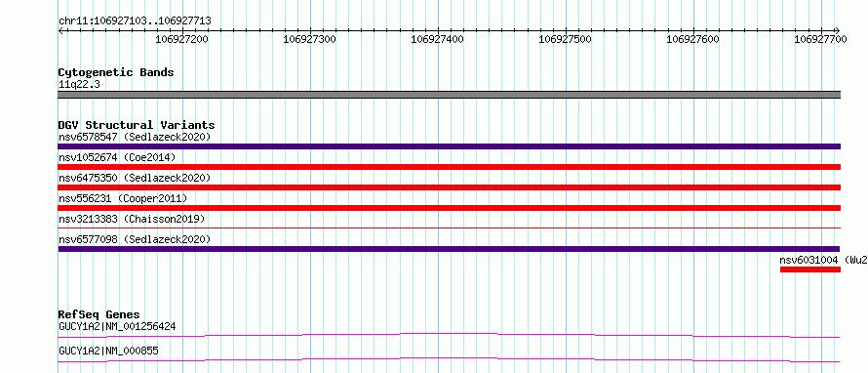Click the 11q22.3 band label
Screen dimensions: 868x373
pyautogui.click(x=79, y=85)
